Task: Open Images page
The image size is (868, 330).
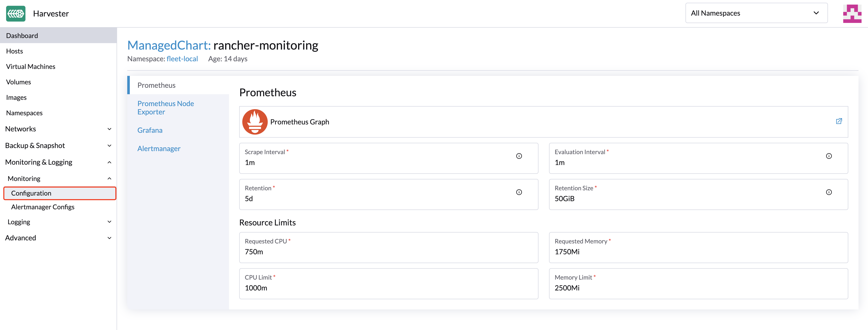Action: click(58, 97)
